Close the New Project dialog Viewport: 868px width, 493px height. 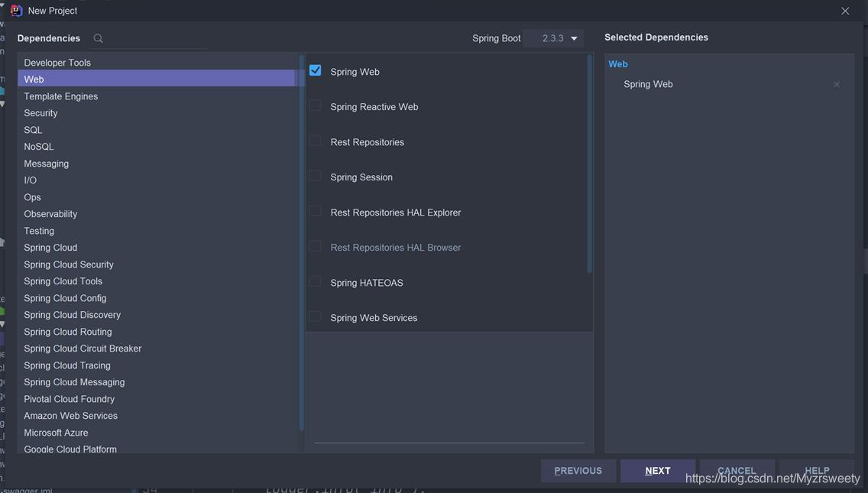845,11
